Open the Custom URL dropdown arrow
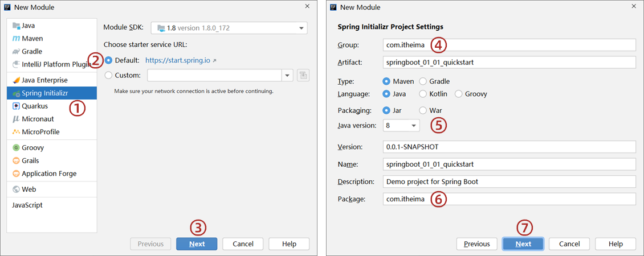The image size is (644, 256). tap(287, 75)
